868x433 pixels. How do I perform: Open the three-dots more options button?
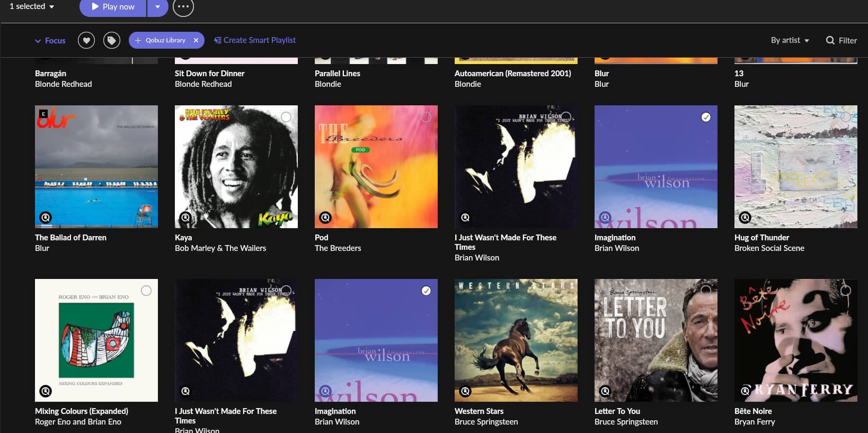pyautogui.click(x=183, y=7)
